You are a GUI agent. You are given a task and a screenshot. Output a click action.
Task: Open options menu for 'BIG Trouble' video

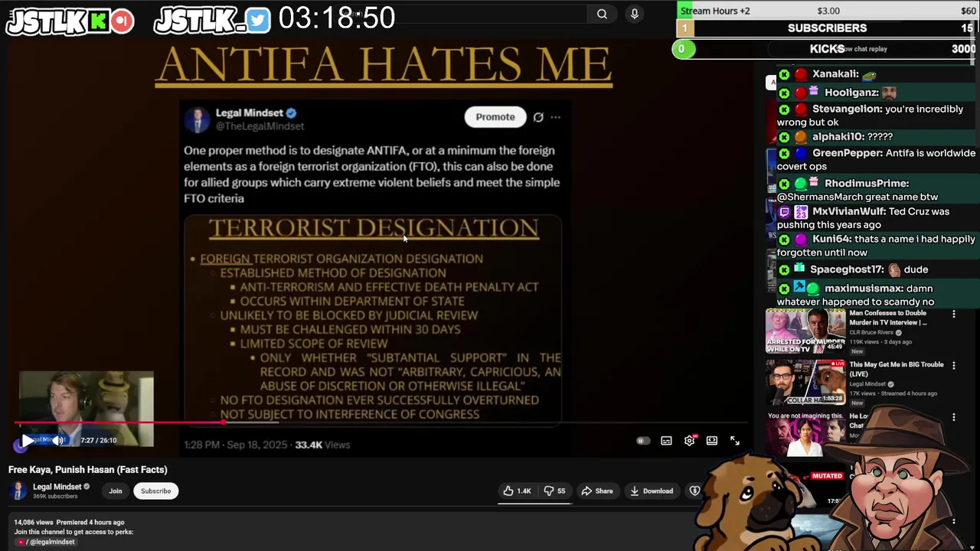pyautogui.click(x=954, y=366)
